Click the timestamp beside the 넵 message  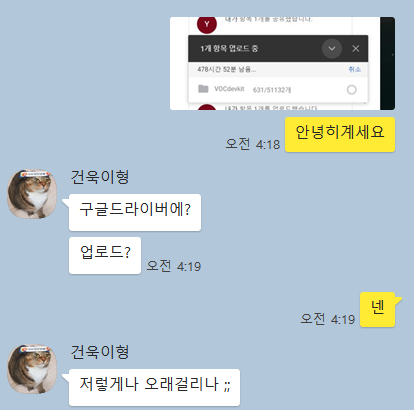click(328, 319)
